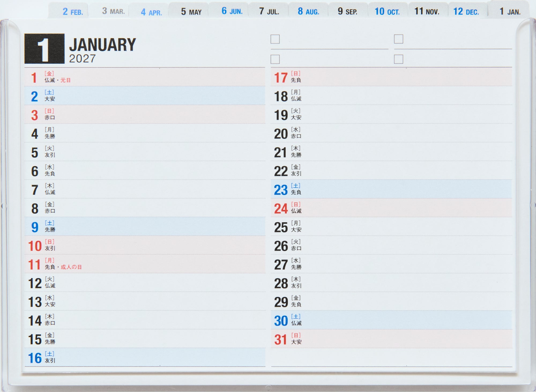Click Sunday date 3 赤口
536x392 pixels.
(x=145, y=114)
